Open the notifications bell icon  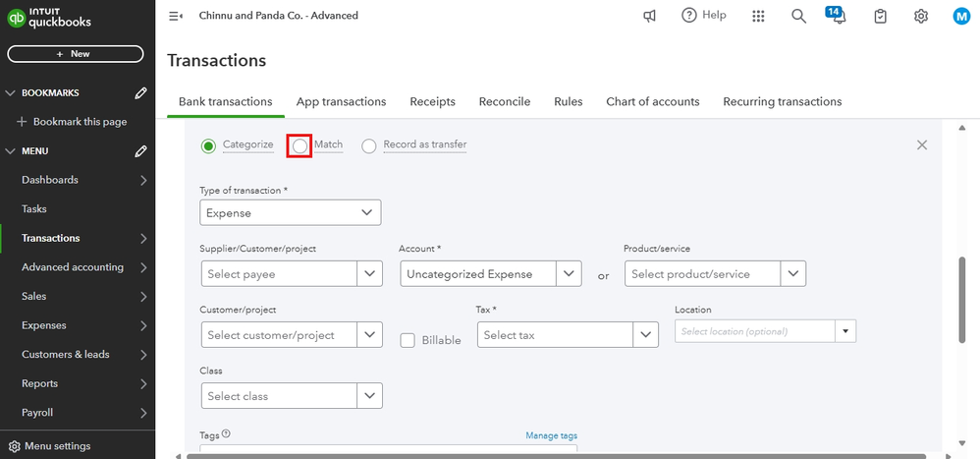[838, 17]
